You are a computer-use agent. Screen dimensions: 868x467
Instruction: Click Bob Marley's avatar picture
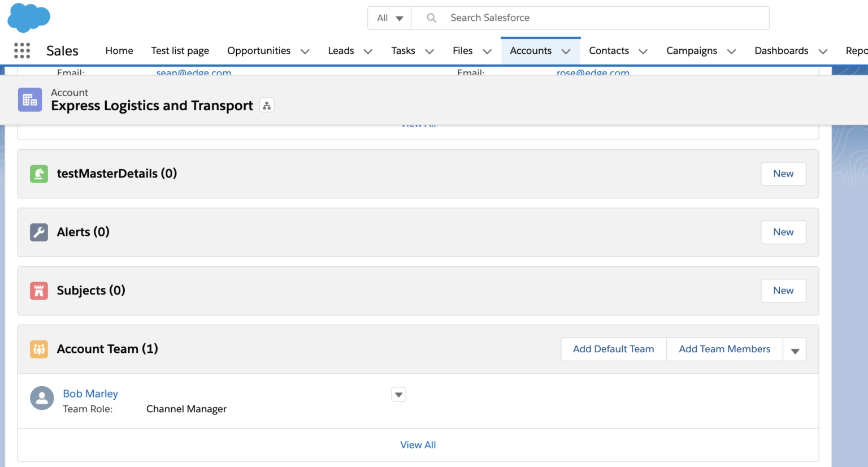pyautogui.click(x=42, y=398)
